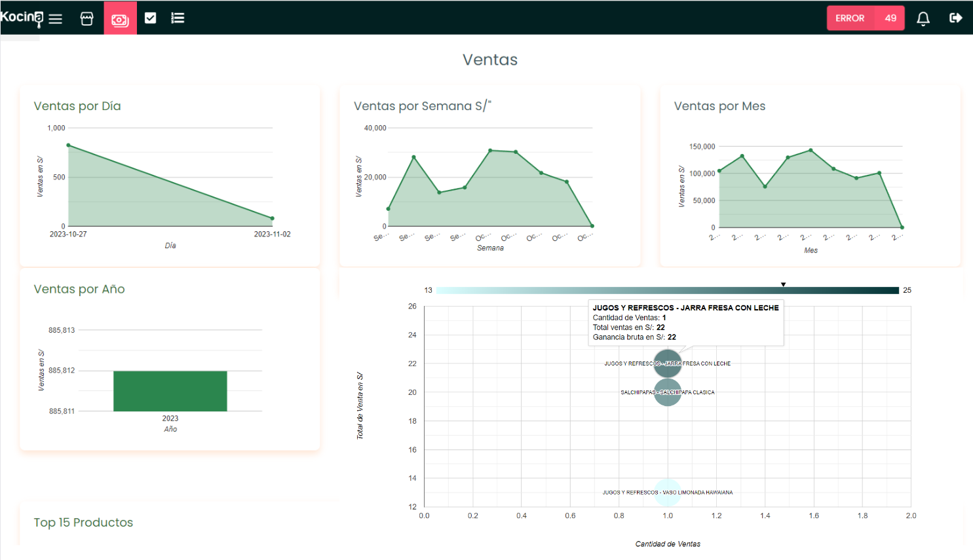Select the highlighted sales money icon
Image resolution: width=973 pixels, height=560 pixels.
pos(120,19)
